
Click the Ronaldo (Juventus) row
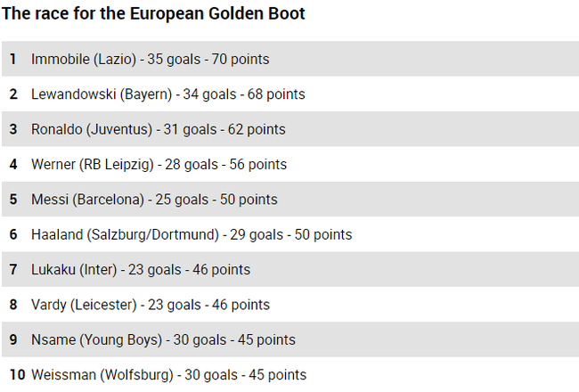[290, 129]
